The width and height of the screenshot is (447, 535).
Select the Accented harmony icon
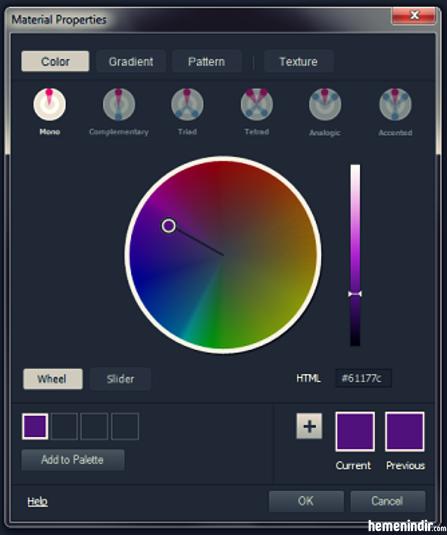click(x=395, y=104)
